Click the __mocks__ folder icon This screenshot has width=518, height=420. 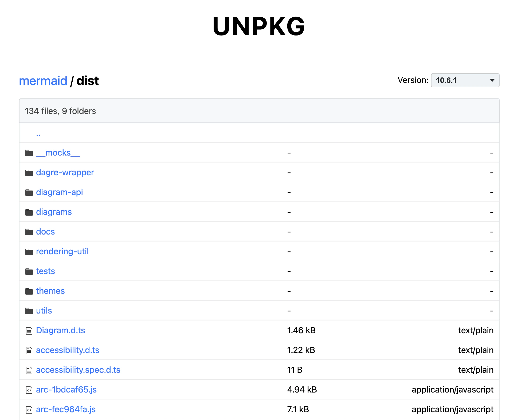29,153
